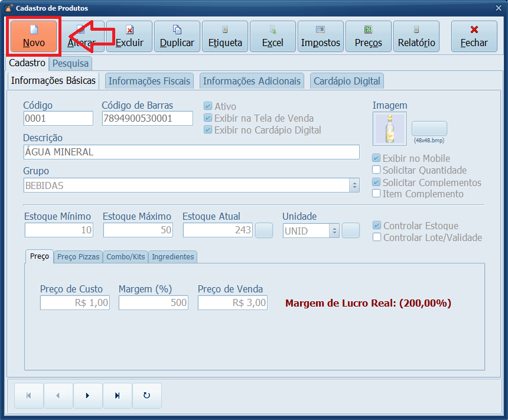Click the Excluir toolbar button
508x420 pixels.
click(x=129, y=36)
